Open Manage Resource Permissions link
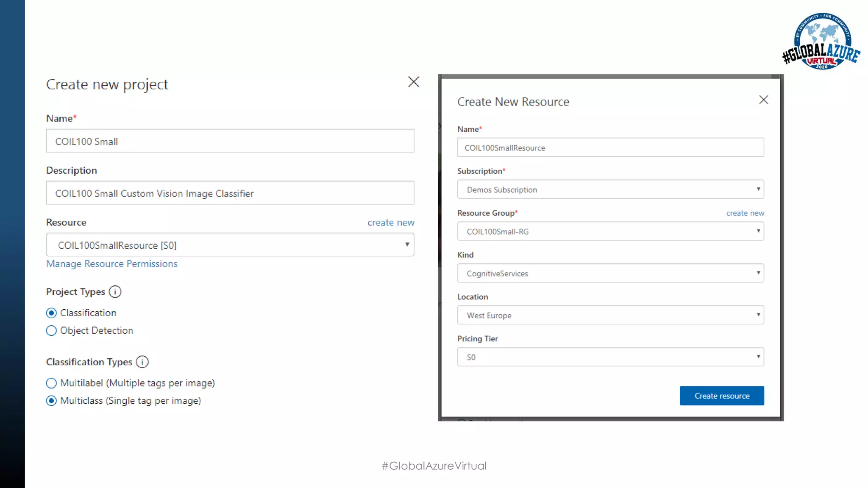This screenshot has width=868, height=488. pos(112,264)
